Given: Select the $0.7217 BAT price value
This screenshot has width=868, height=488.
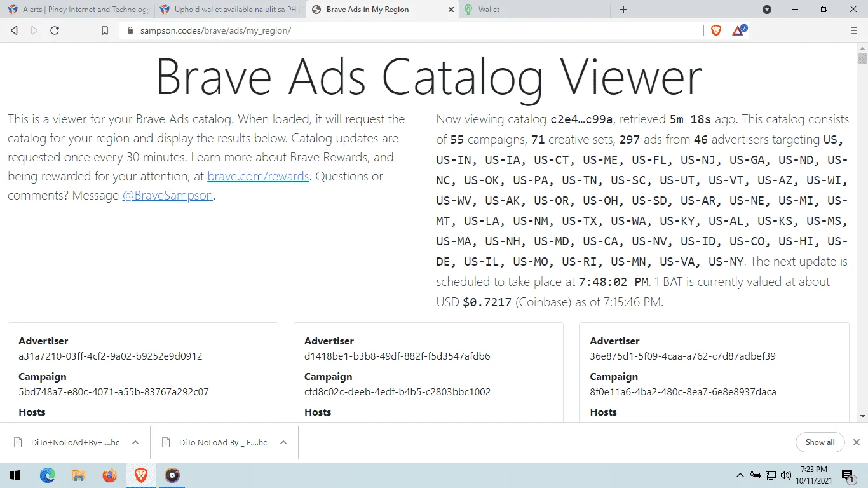Looking at the screenshot, I should [487, 302].
